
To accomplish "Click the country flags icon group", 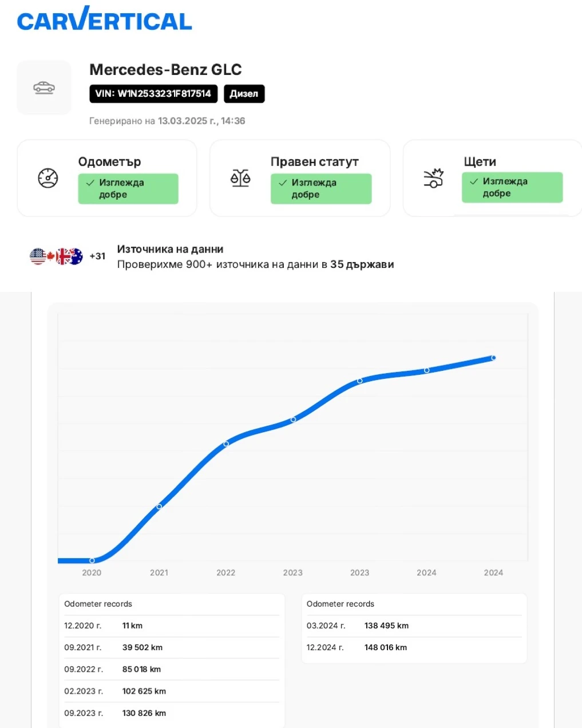I will (x=56, y=256).
